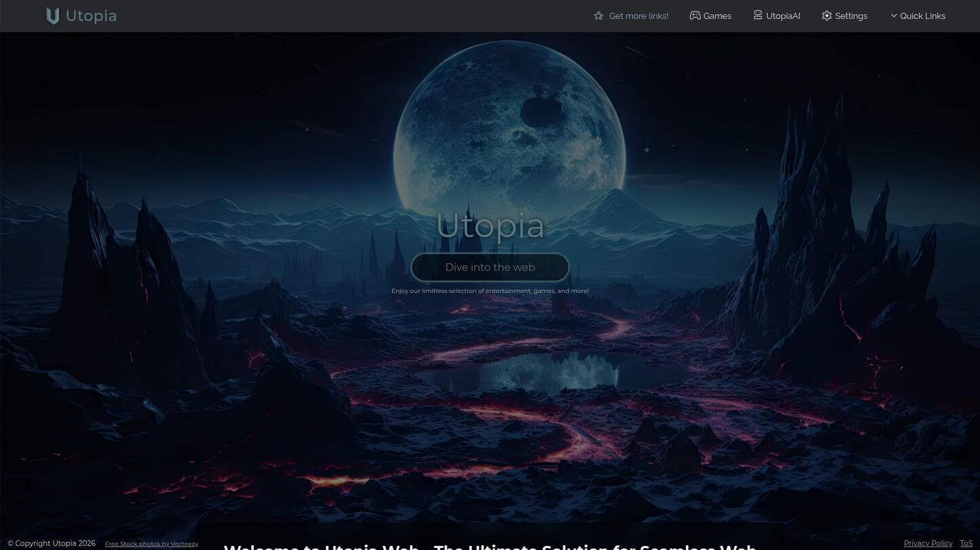Open the UtopiaAI text label
The image size is (980, 550).
[783, 16]
